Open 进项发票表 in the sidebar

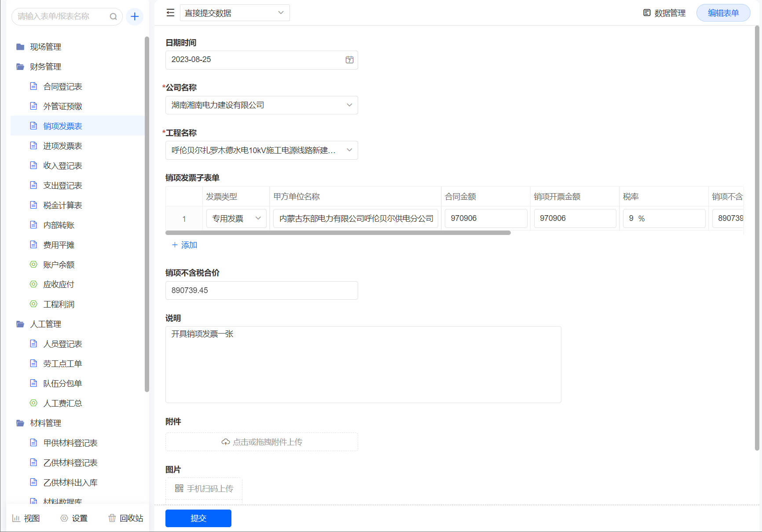[62, 146]
